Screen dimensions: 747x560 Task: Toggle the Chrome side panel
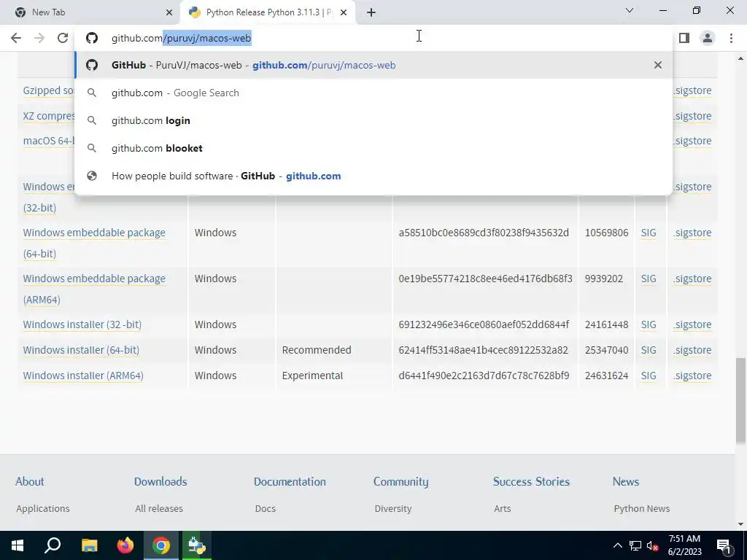click(x=684, y=38)
